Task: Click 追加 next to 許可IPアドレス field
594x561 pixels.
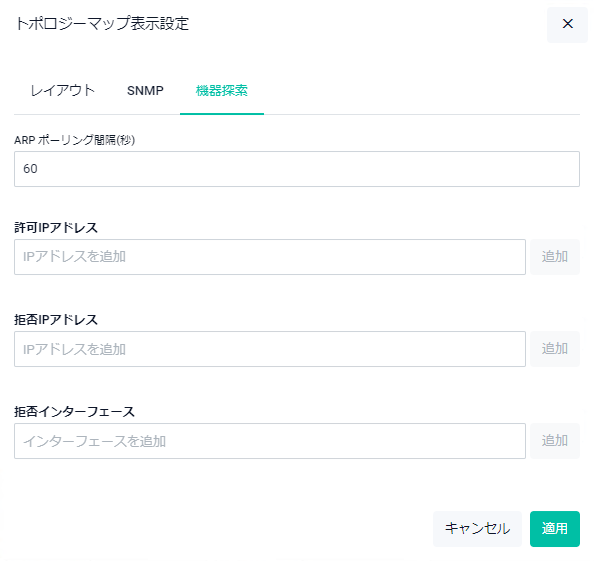Action: click(x=555, y=257)
